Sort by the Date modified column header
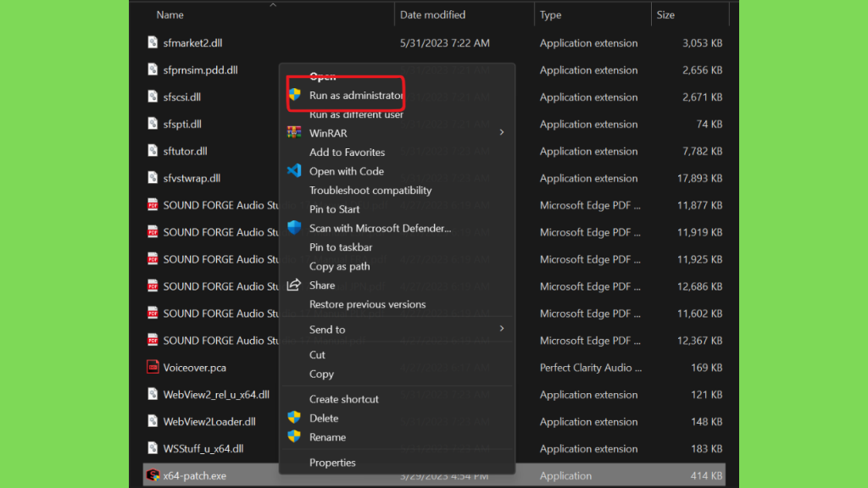Screen dimensions: 868x488 click(433, 15)
